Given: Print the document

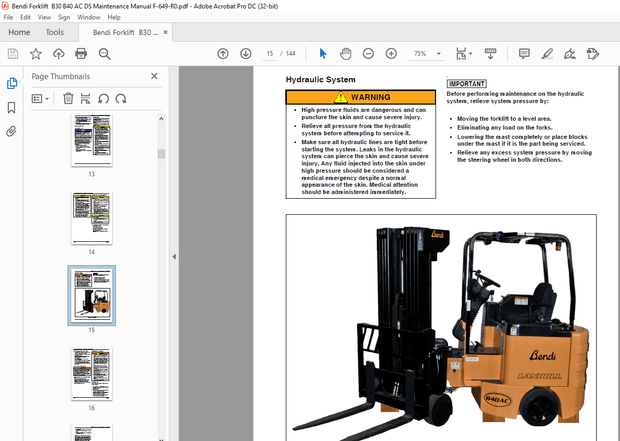Looking at the screenshot, I should pyautogui.click(x=81, y=53).
